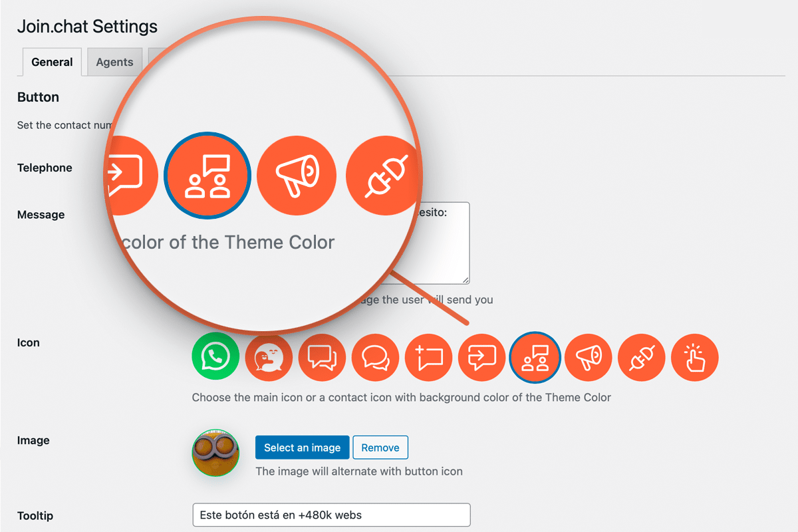Click the Select an image button
Viewport: 798px width, 532px height.
point(302,448)
